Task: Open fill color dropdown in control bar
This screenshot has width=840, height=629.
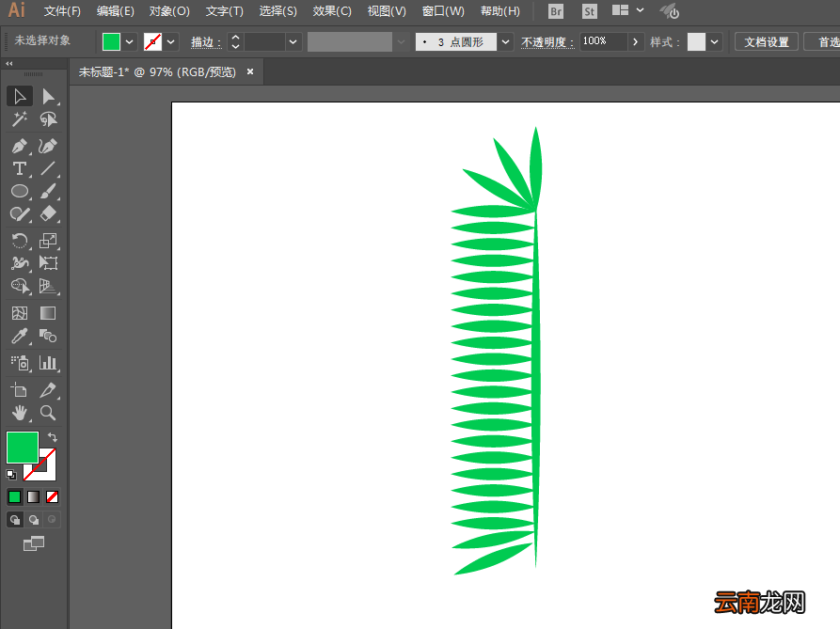Action: 129,41
